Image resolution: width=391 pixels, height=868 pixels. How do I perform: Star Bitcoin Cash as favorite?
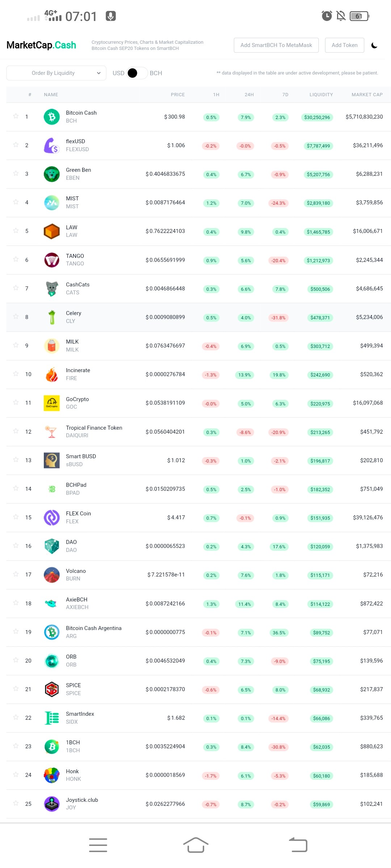(16, 116)
